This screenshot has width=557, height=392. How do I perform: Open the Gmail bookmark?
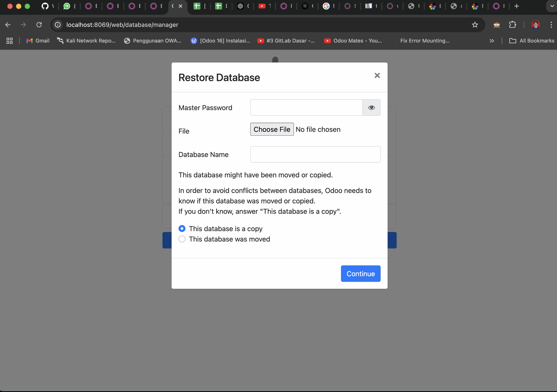pos(38,41)
